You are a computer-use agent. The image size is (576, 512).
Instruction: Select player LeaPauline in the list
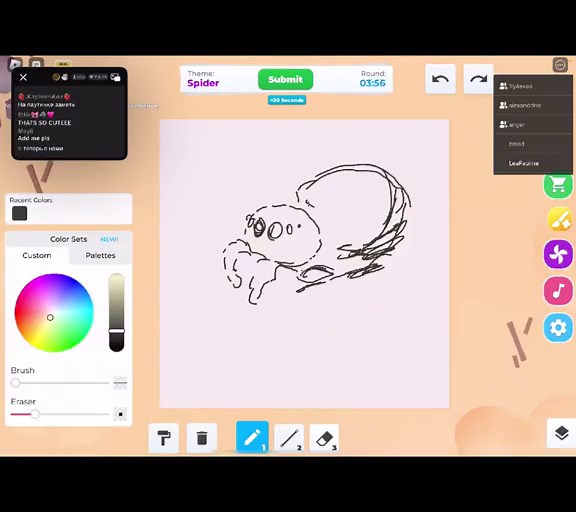(533, 163)
